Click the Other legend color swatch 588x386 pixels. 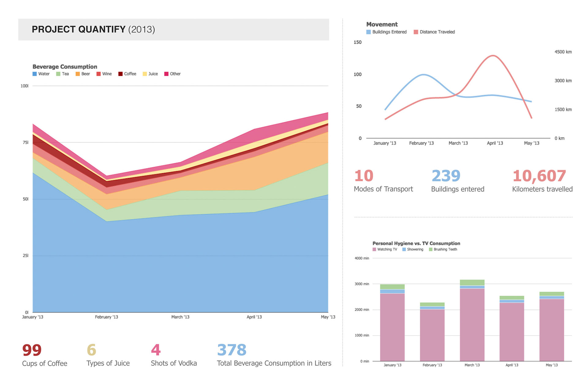[166, 74]
